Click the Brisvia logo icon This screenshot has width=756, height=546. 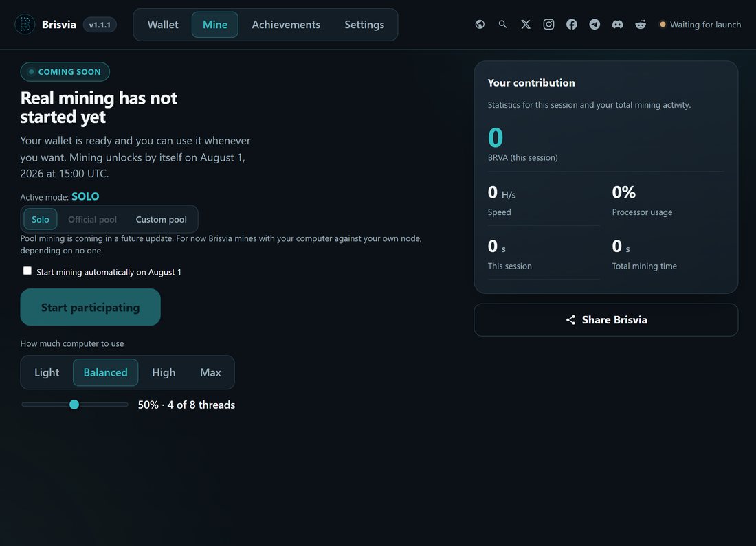25,25
